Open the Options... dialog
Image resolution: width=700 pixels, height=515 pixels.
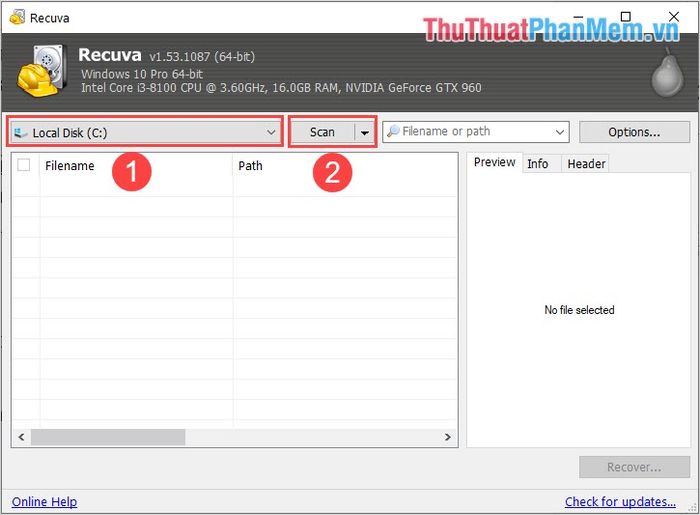pos(634,132)
